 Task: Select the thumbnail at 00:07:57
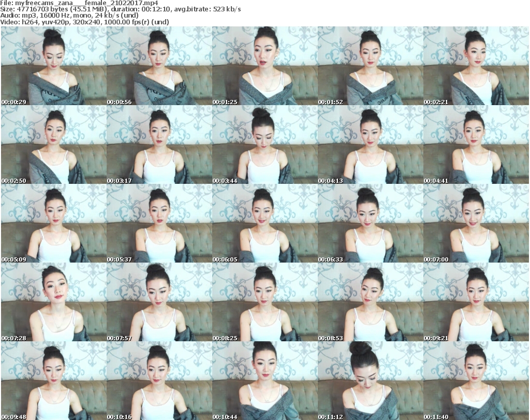pyautogui.click(x=159, y=302)
